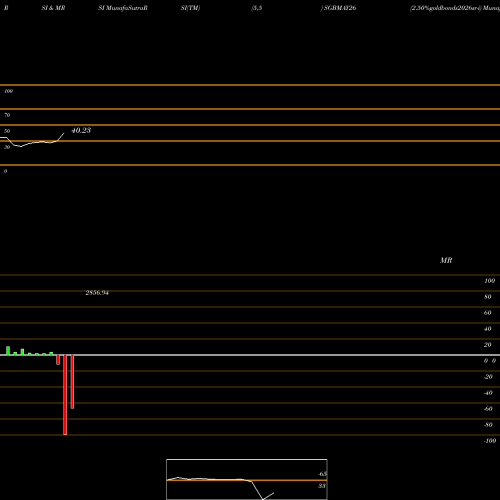Click the MR axis label 80
Image resolution: width=500 pixels, height=500 pixels.
(488, 297)
